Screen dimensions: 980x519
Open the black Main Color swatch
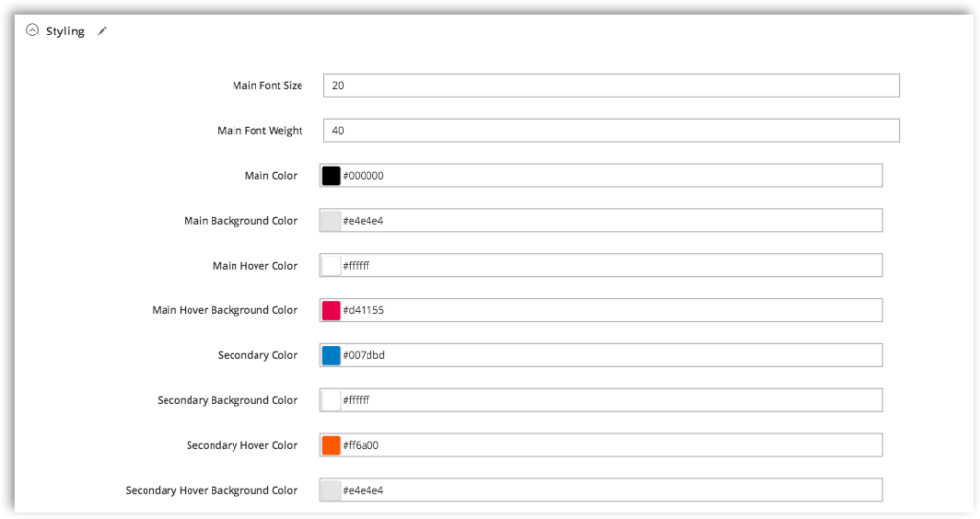pos(330,175)
